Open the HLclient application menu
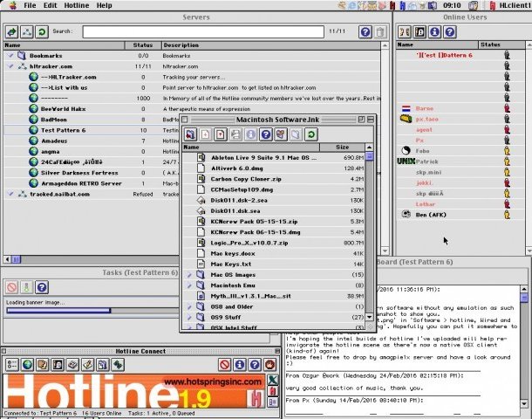The height and width of the screenshot is (419, 532). click(510, 5)
